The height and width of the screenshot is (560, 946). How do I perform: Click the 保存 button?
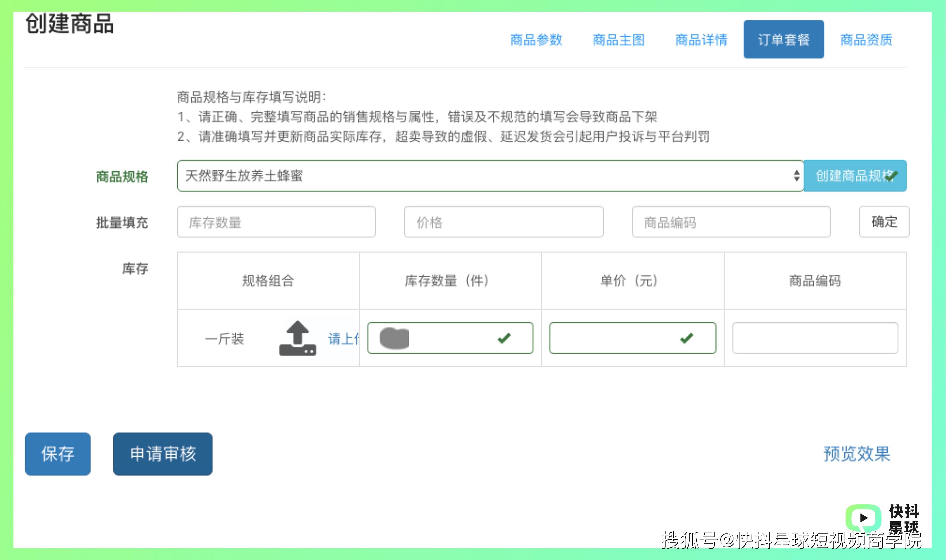point(58,454)
